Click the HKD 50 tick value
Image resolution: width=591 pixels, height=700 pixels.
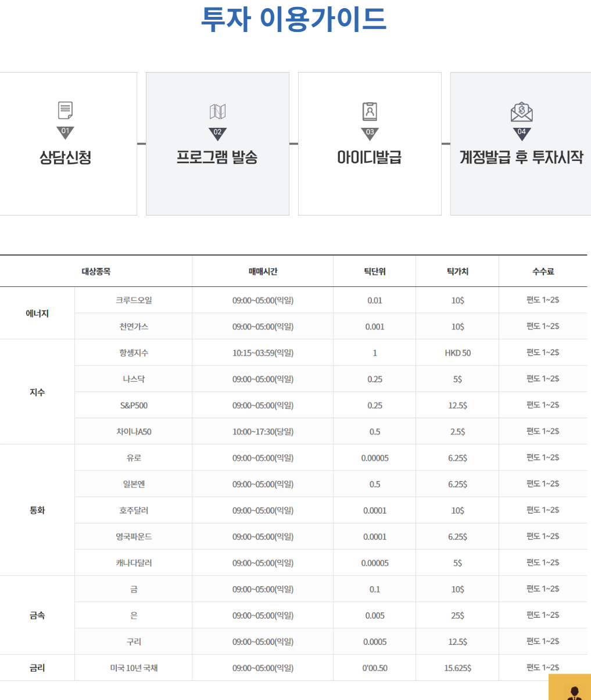[x=457, y=353]
